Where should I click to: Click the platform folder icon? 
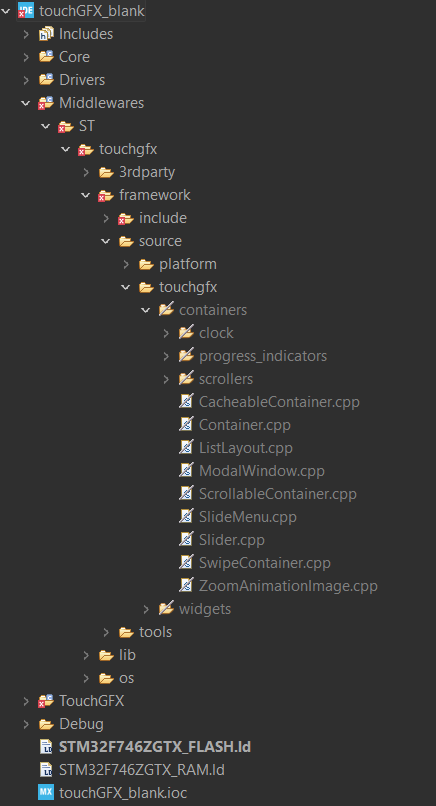146,264
